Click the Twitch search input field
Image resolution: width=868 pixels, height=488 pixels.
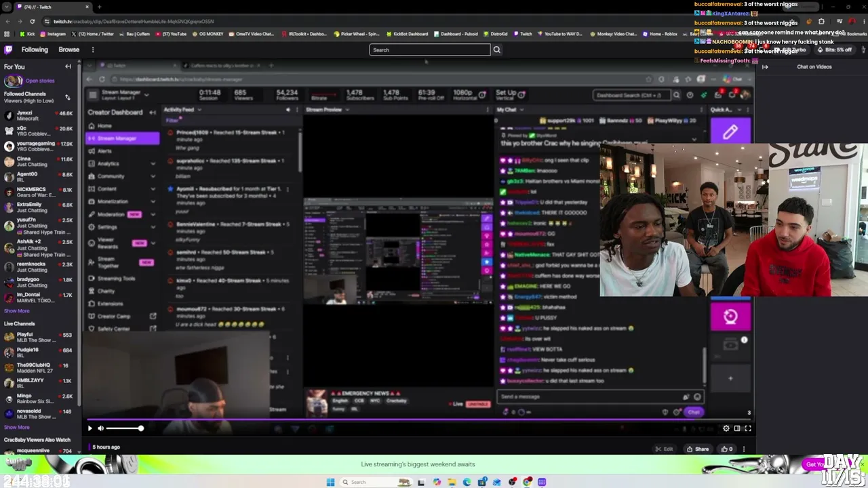(429, 49)
